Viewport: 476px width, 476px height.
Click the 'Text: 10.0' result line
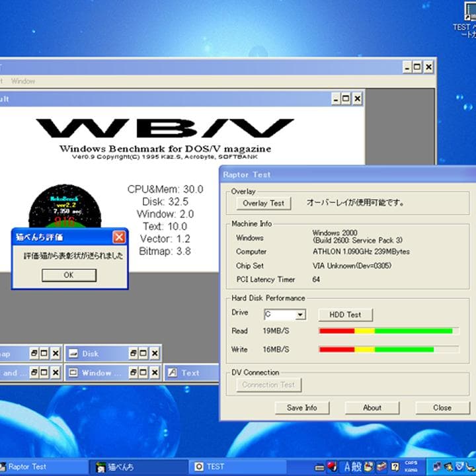(165, 227)
